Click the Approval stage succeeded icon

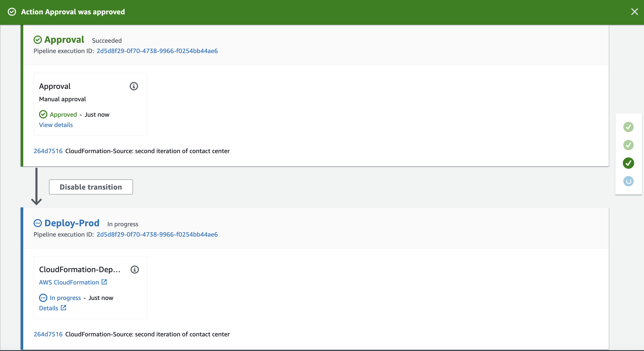pyautogui.click(x=38, y=40)
